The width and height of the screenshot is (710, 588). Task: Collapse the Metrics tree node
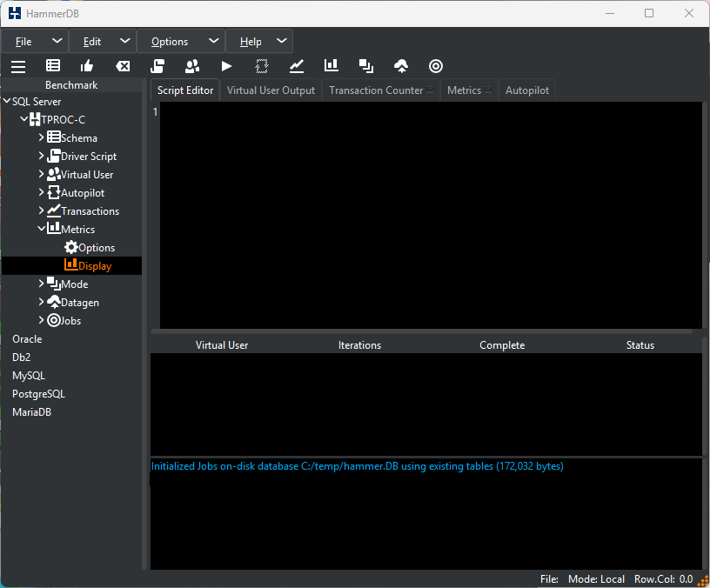point(41,229)
